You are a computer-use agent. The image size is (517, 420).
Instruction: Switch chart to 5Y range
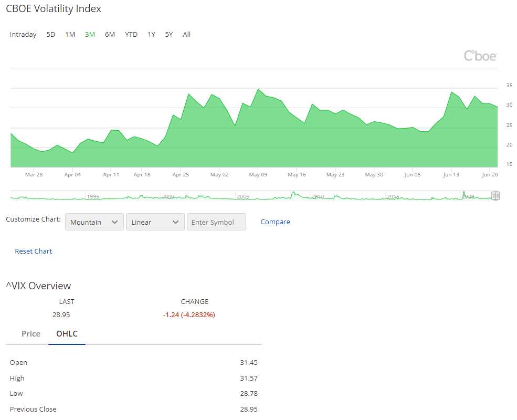coord(169,34)
